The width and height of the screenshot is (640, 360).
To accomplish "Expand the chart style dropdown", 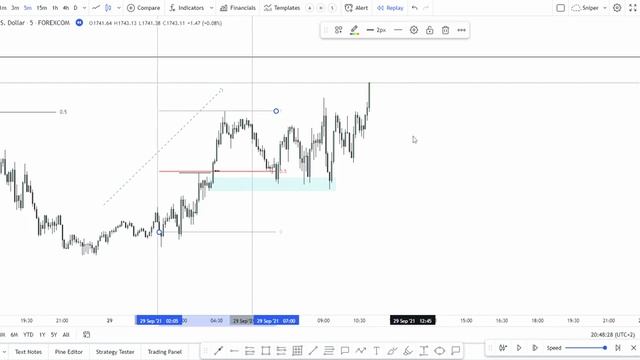I will pyautogui.click(x=119, y=8).
